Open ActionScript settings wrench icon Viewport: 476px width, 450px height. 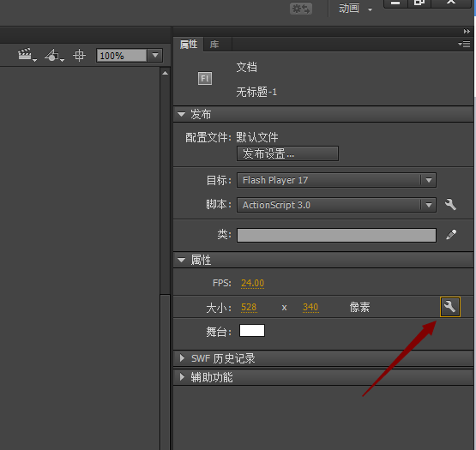coord(450,205)
